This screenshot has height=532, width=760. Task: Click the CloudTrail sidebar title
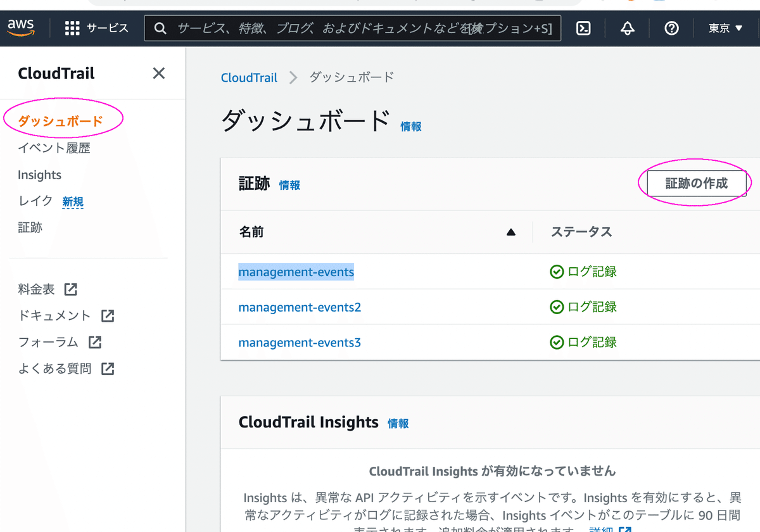[x=56, y=73]
